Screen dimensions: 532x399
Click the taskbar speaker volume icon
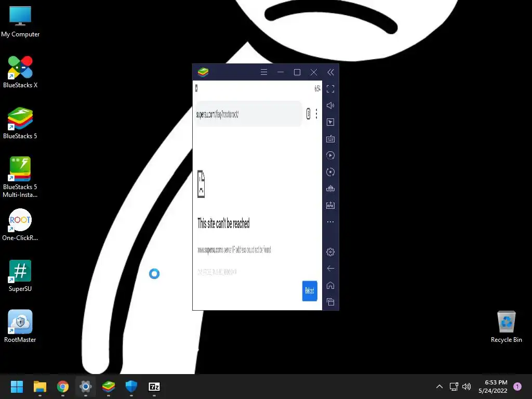point(467,387)
